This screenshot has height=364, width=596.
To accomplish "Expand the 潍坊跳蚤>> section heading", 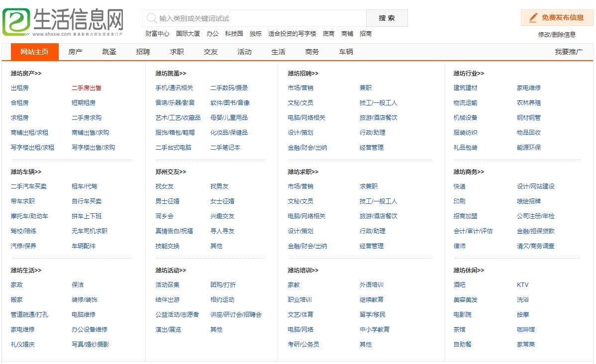I will 171,73.
